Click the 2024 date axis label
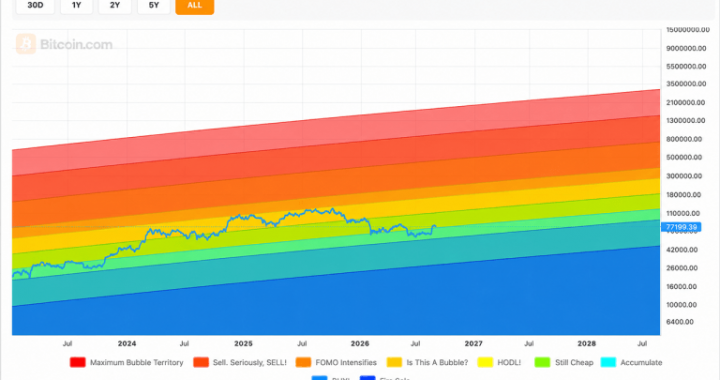This screenshot has height=380, width=720. 127,344
